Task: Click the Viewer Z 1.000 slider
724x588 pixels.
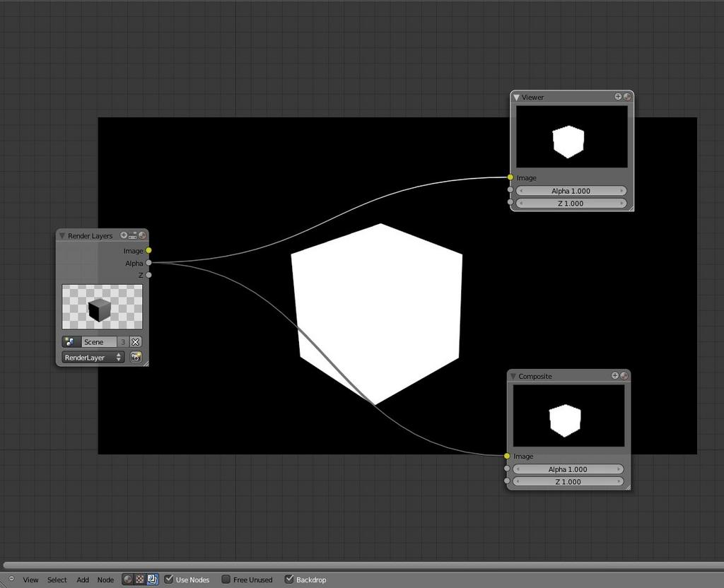Action: 571,203
